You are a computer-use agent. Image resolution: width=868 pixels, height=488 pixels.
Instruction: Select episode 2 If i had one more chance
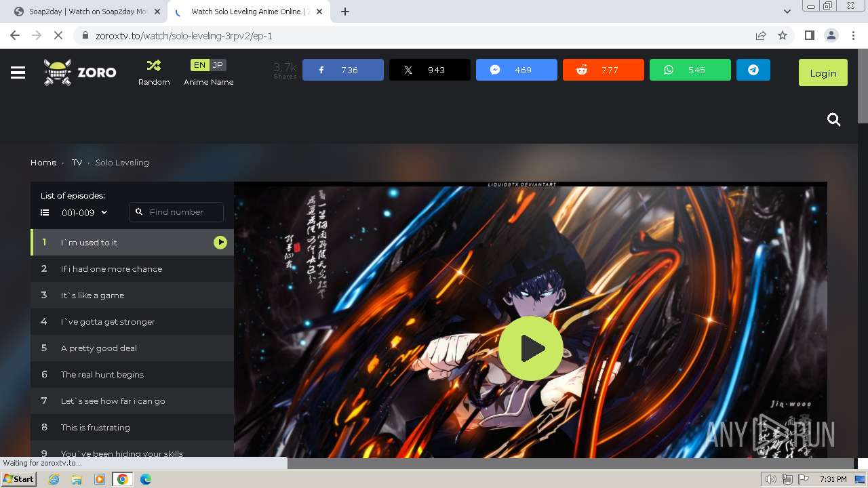click(132, 269)
